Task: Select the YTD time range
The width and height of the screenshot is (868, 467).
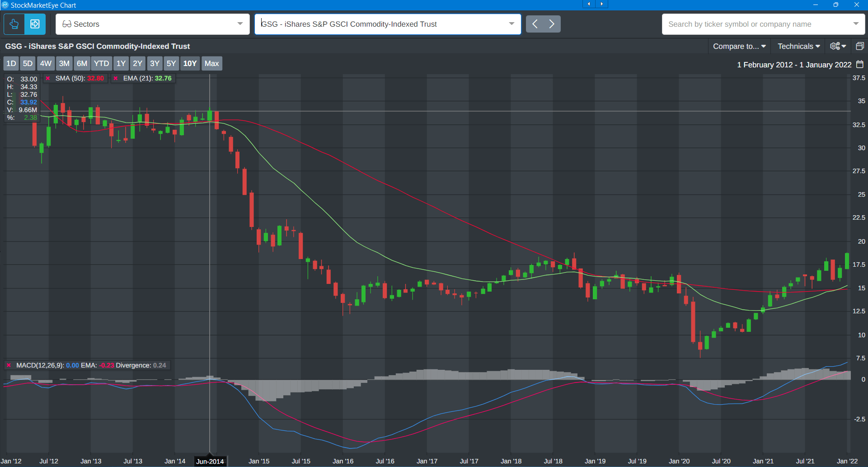Action: coord(101,63)
